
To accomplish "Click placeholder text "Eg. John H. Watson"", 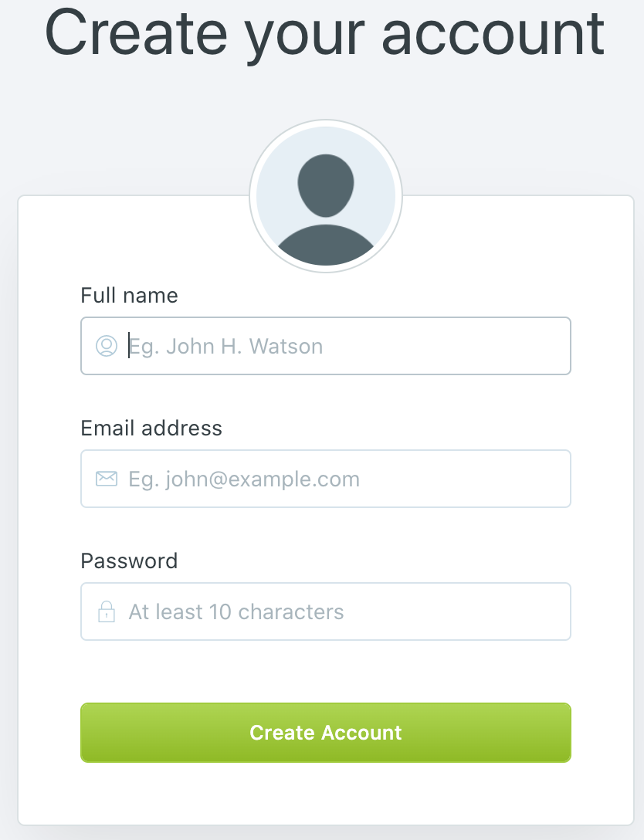I will (x=225, y=346).
